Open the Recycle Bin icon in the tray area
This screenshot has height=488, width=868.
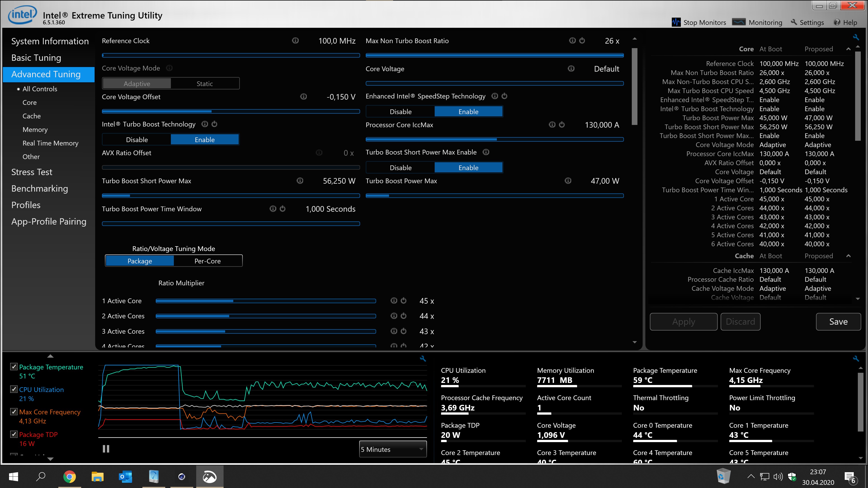(723, 476)
